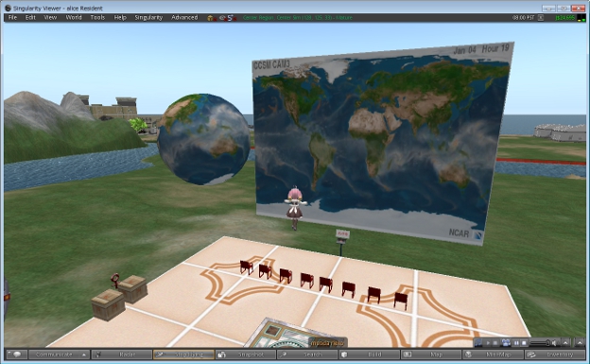Click the build-restricted box status icon
The width and height of the screenshot is (590, 364).
pyautogui.click(x=211, y=18)
